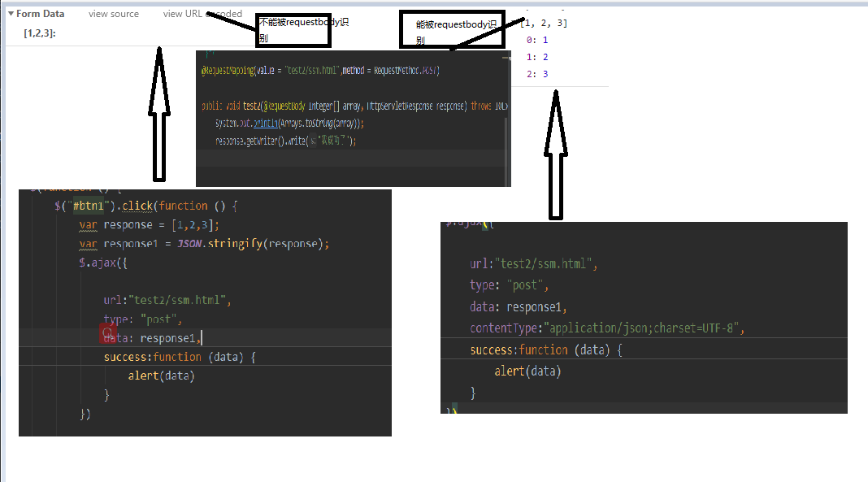Click the @RequestMapping annotation line
This screenshot has height=482, width=868.
[x=320, y=71]
